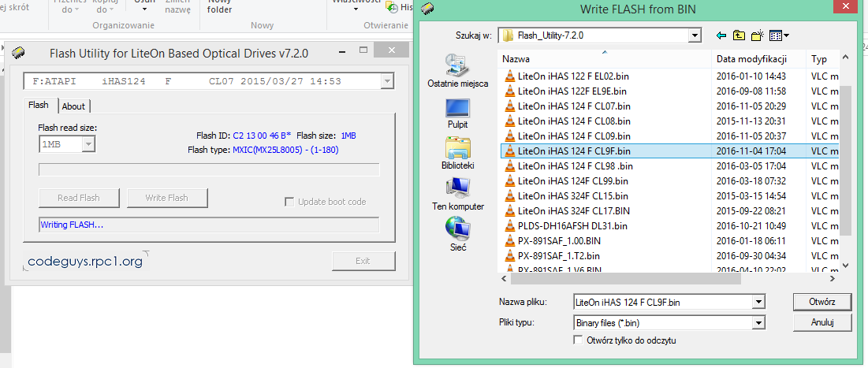
Task: Select LiteOn iHAS 324F CL17.BIN file name
Action: [573, 211]
